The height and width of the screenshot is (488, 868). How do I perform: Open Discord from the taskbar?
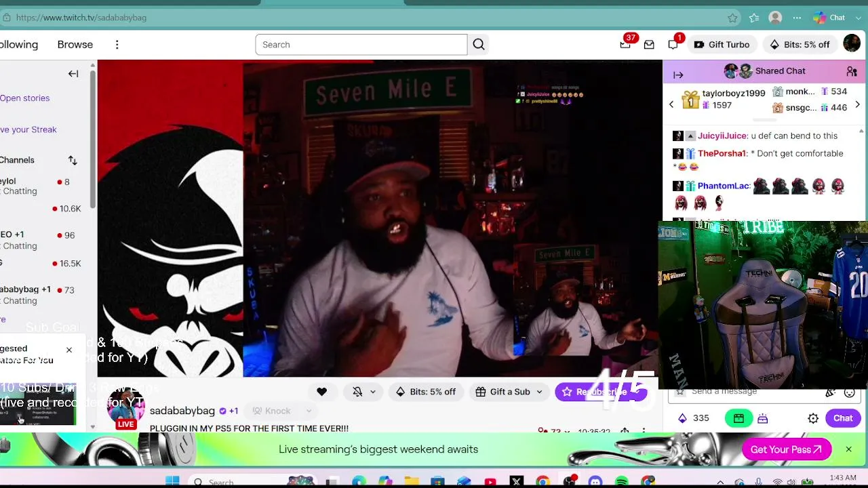(595, 482)
